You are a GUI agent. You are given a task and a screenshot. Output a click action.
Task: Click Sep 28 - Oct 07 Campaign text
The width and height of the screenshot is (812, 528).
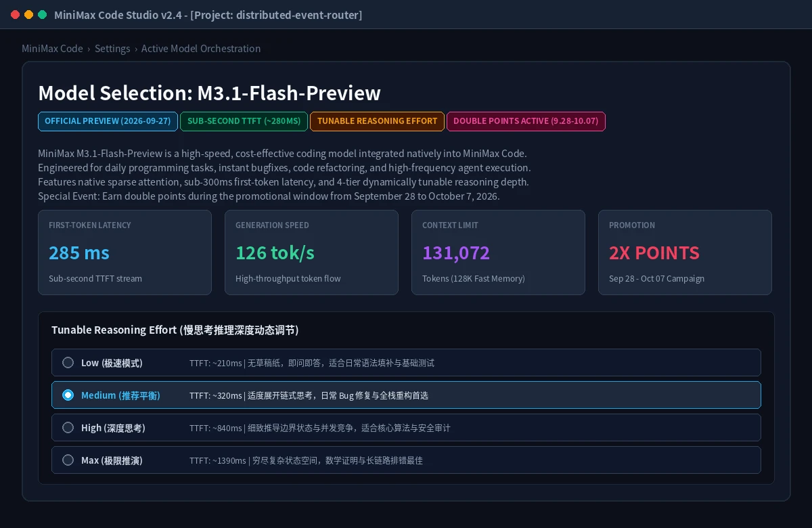pos(656,278)
